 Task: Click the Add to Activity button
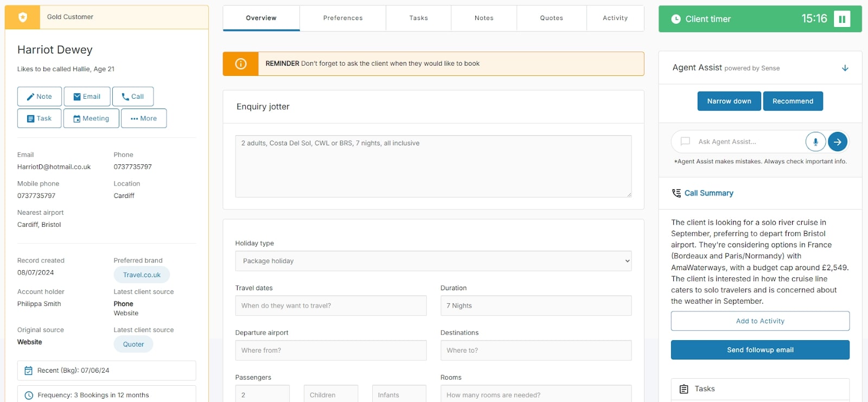pos(760,321)
